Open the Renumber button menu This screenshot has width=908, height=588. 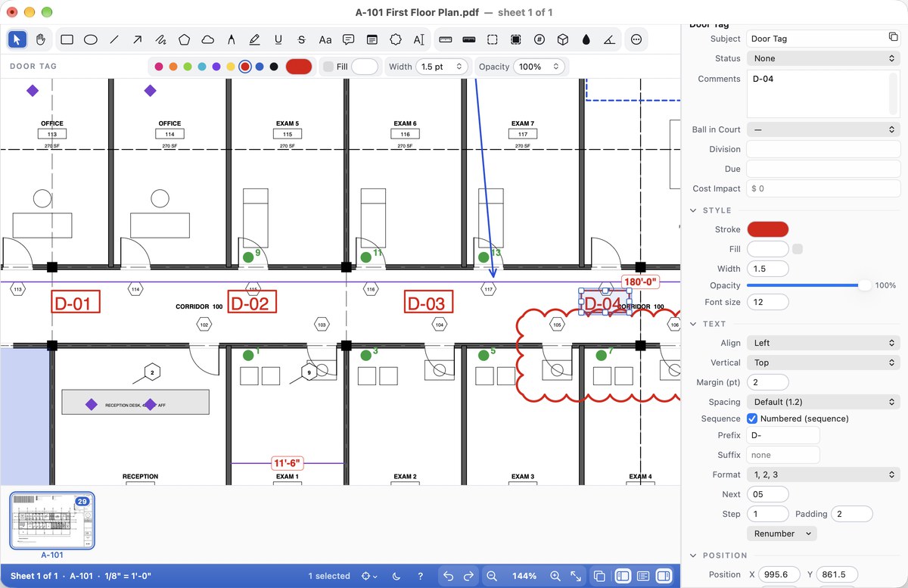781,534
